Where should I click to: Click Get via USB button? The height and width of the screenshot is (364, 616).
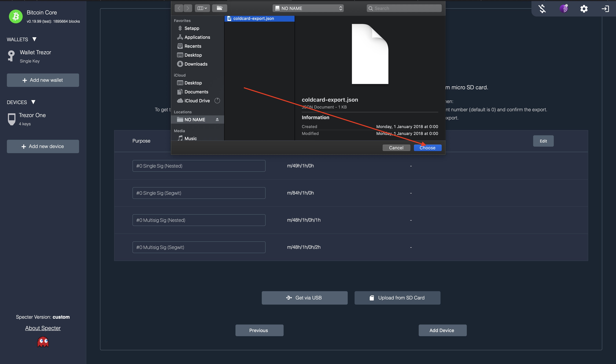click(x=304, y=298)
